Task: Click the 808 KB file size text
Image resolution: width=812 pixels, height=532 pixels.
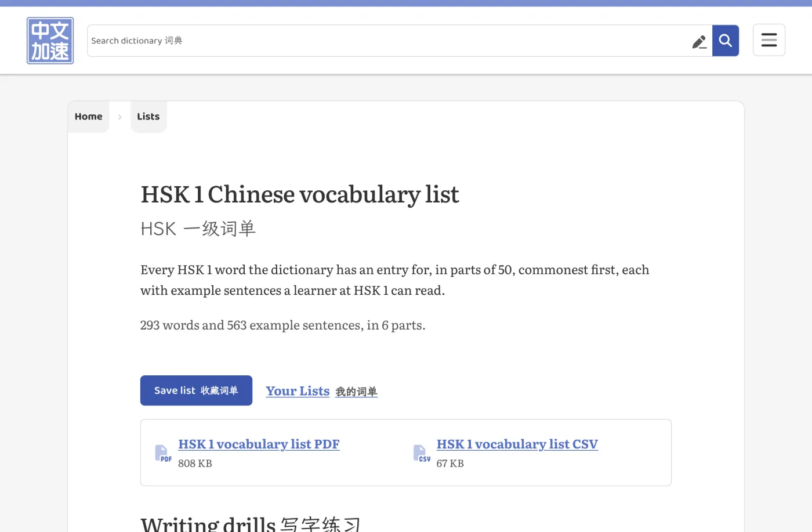Action: pos(195,464)
